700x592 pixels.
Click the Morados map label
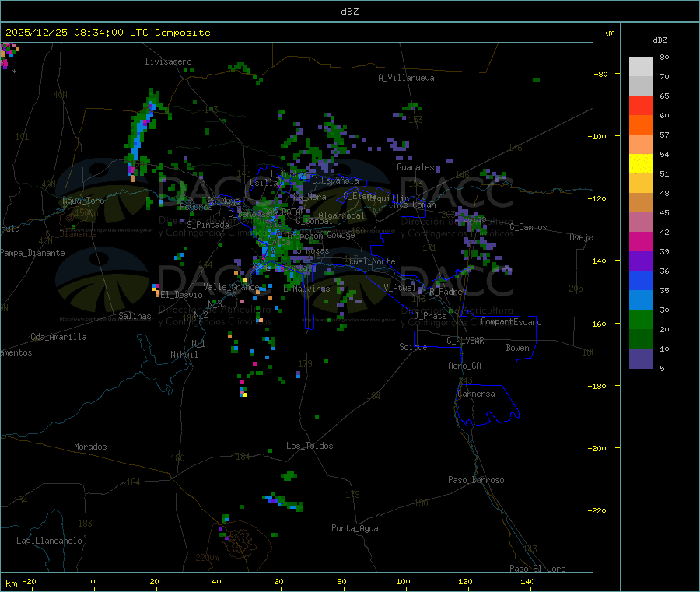coord(90,447)
